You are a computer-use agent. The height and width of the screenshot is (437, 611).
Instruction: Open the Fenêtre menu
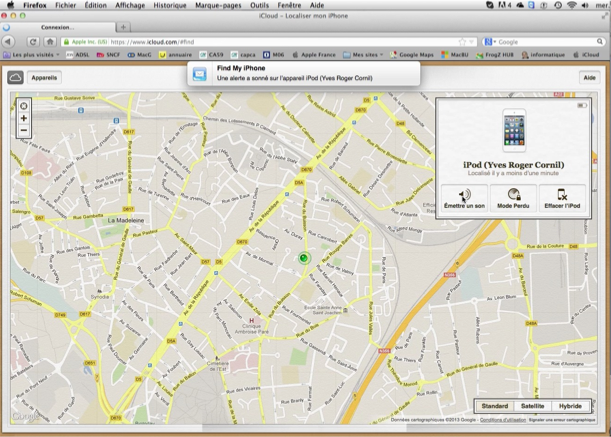tap(289, 5)
